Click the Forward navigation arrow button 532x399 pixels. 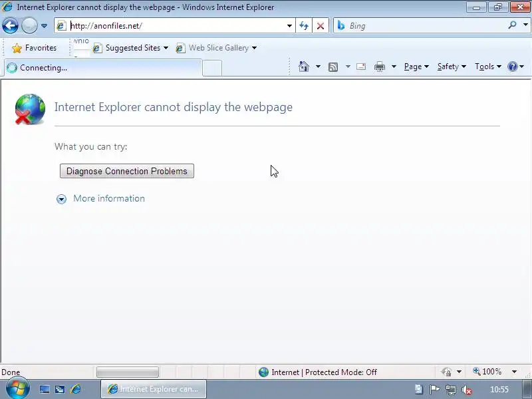[x=29, y=26]
